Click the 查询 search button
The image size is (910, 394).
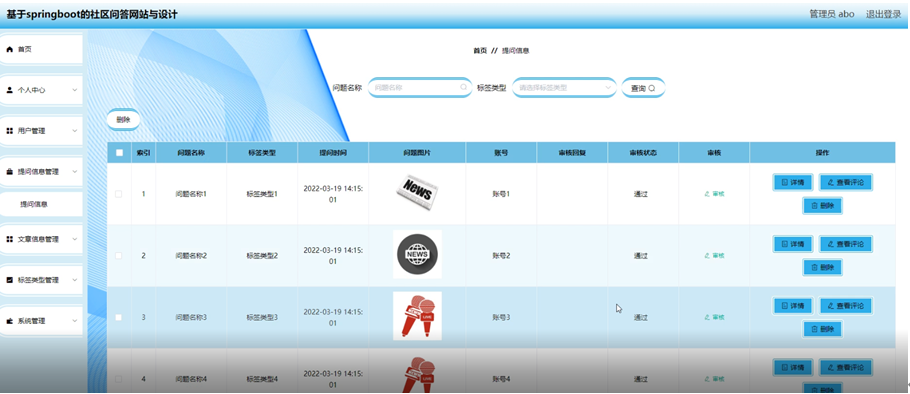(x=643, y=88)
